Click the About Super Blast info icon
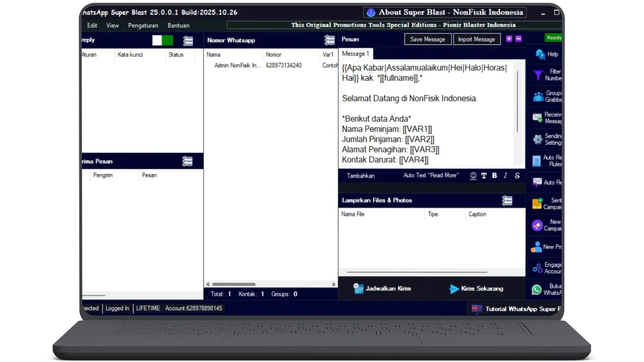The height and width of the screenshot is (362, 644). click(371, 13)
